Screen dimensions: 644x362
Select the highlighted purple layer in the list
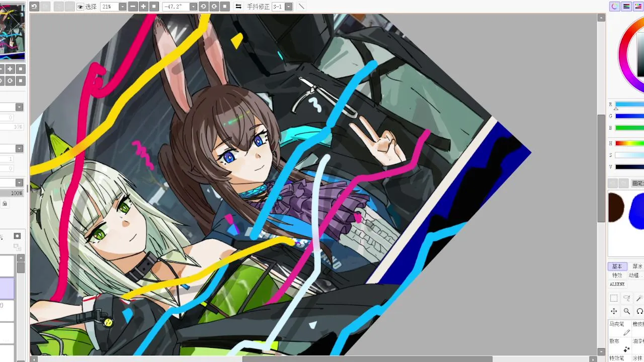tap(7, 289)
